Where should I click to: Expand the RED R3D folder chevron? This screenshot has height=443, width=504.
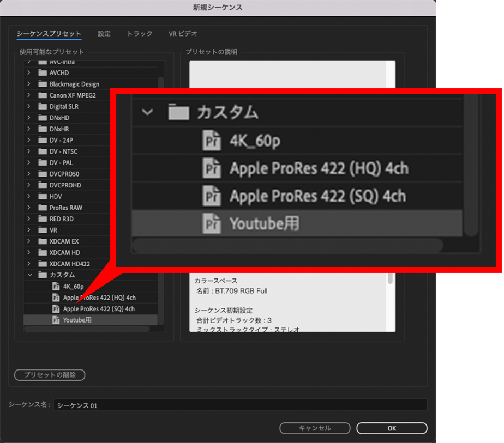tap(29, 219)
